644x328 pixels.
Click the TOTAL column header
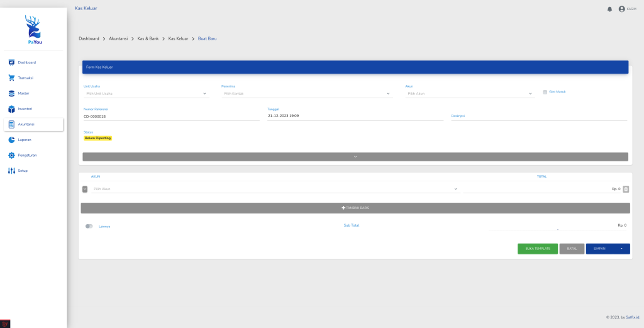pyautogui.click(x=541, y=176)
